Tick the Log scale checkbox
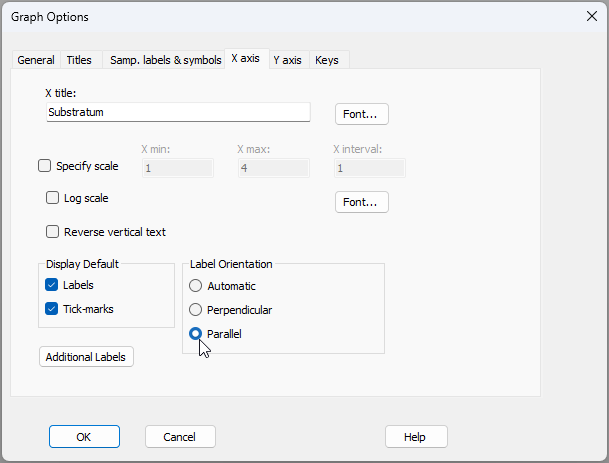Screen dimensions: 609x463 53,198
